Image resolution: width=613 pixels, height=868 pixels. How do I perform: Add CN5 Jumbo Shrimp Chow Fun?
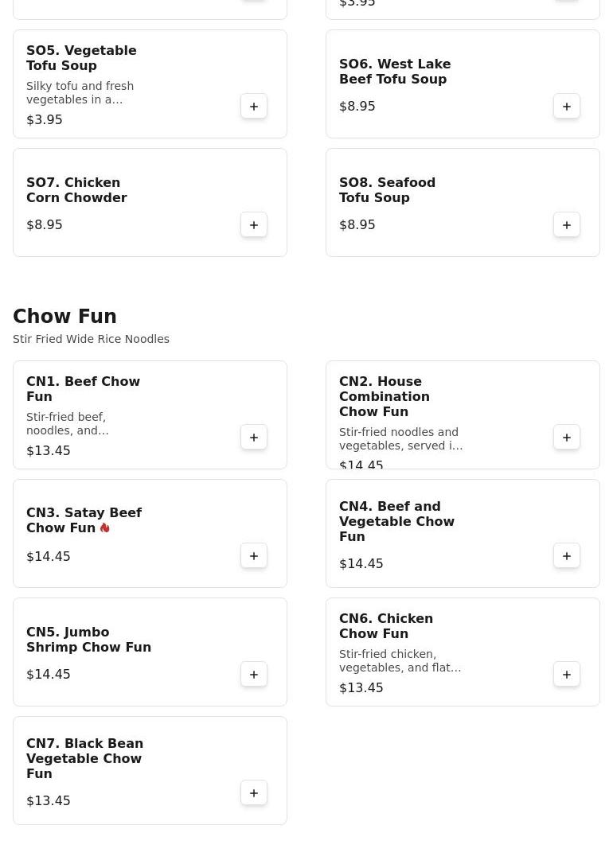pyautogui.click(x=254, y=674)
